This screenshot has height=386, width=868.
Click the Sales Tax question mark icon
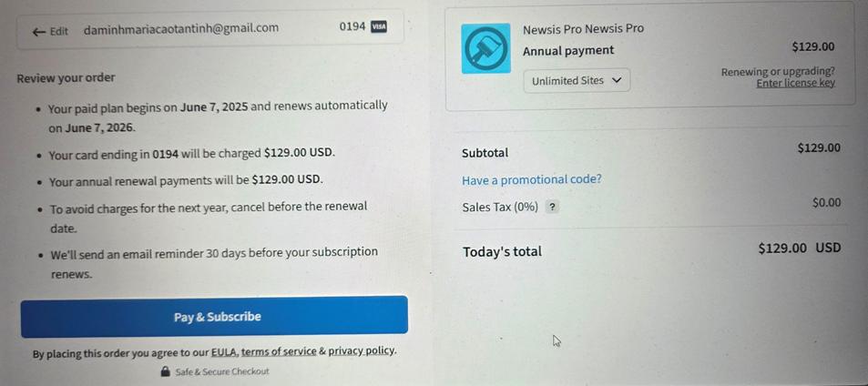click(x=552, y=208)
